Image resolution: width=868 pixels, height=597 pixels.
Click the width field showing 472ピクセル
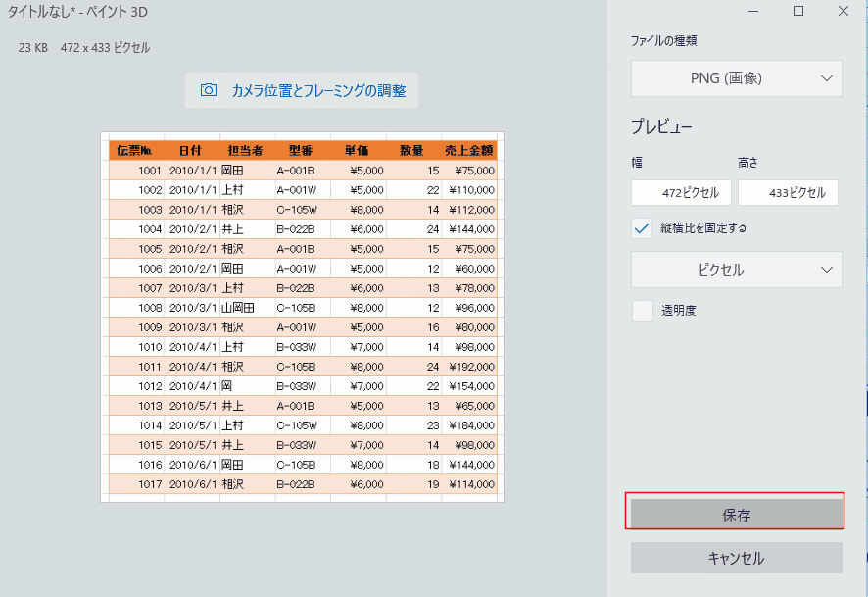pos(681,193)
